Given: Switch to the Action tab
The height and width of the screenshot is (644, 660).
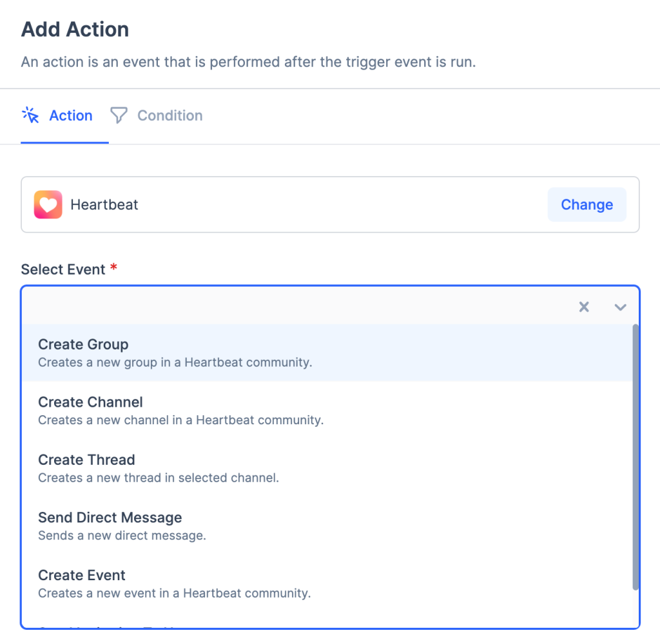Looking at the screenshot, I should click(x=70, y=115).
